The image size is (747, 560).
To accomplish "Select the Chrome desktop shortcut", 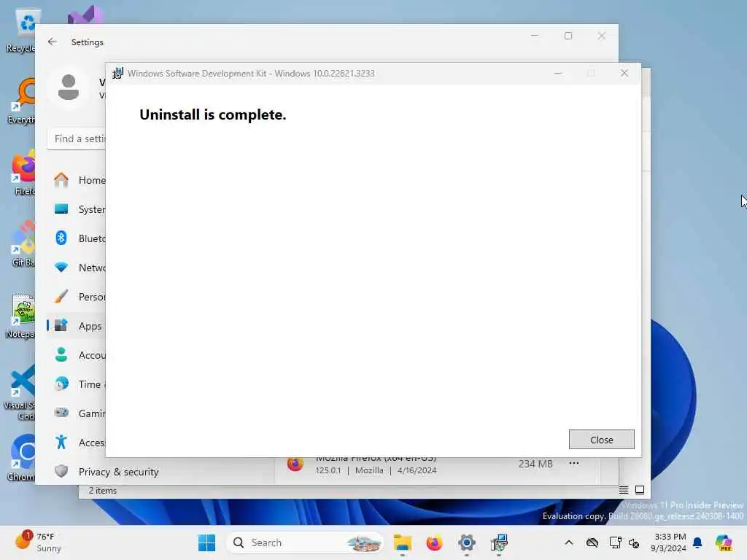I will pos(21,458).
